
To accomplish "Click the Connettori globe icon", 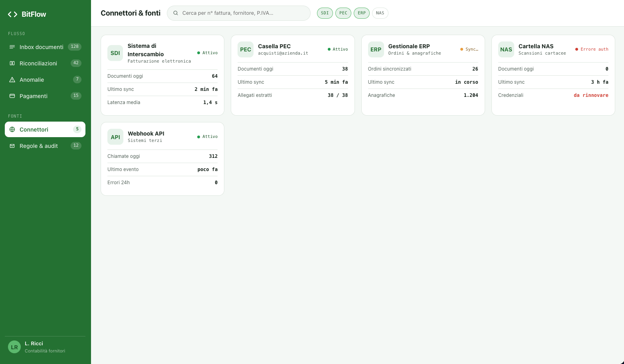I will point(12,130).
